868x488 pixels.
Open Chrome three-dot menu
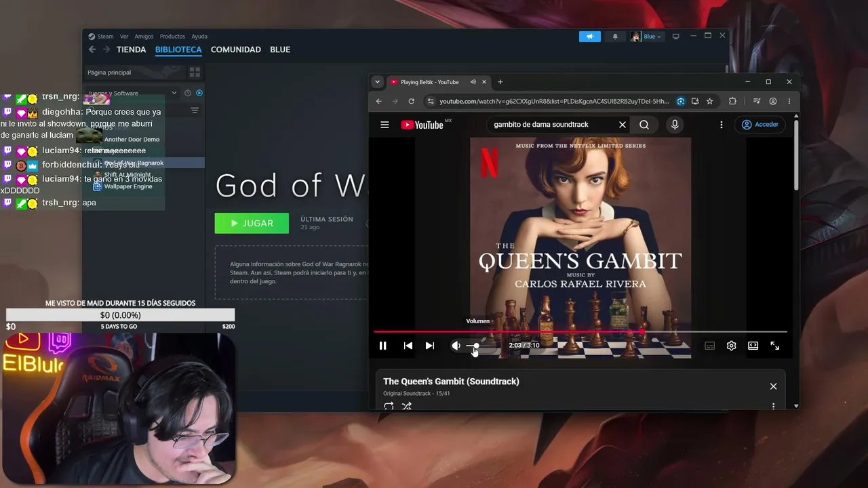click(789, 101)
